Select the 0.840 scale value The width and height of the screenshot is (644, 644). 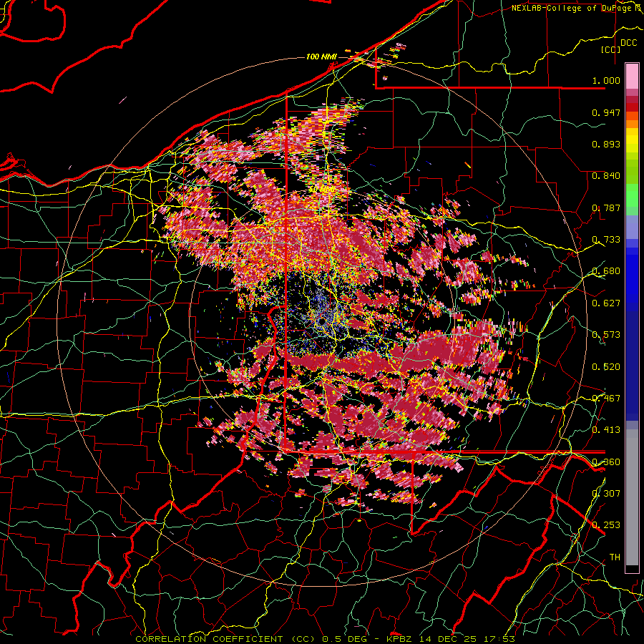606,175
